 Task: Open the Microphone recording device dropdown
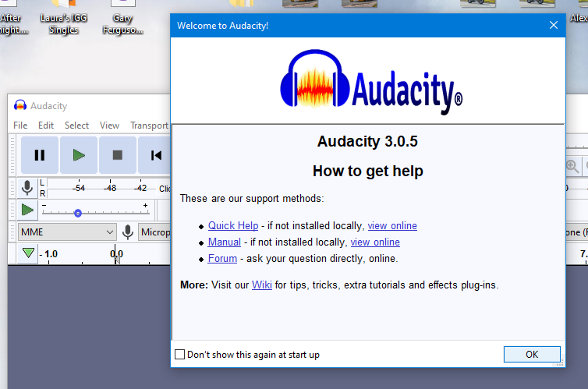pos(154,232)
